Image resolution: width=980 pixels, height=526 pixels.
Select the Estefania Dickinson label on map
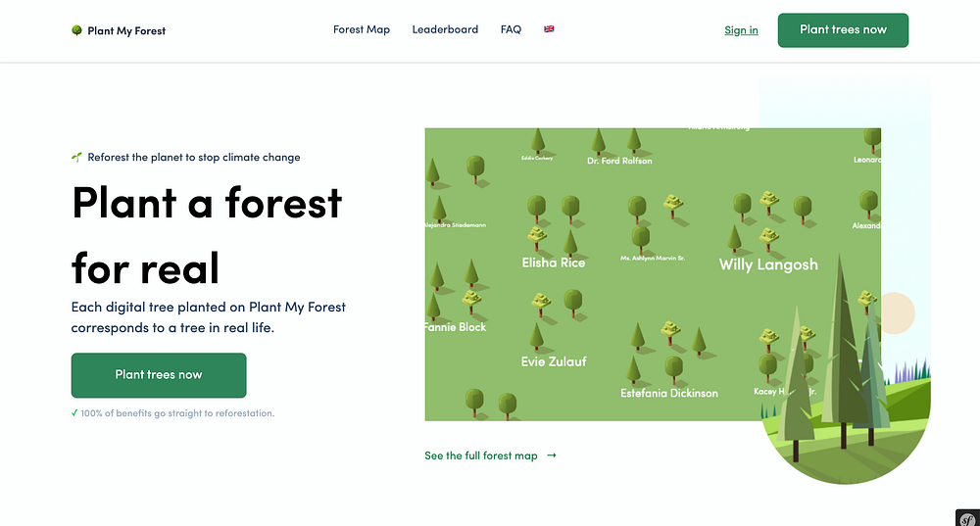pyautogui.click(x=668, y=393)
